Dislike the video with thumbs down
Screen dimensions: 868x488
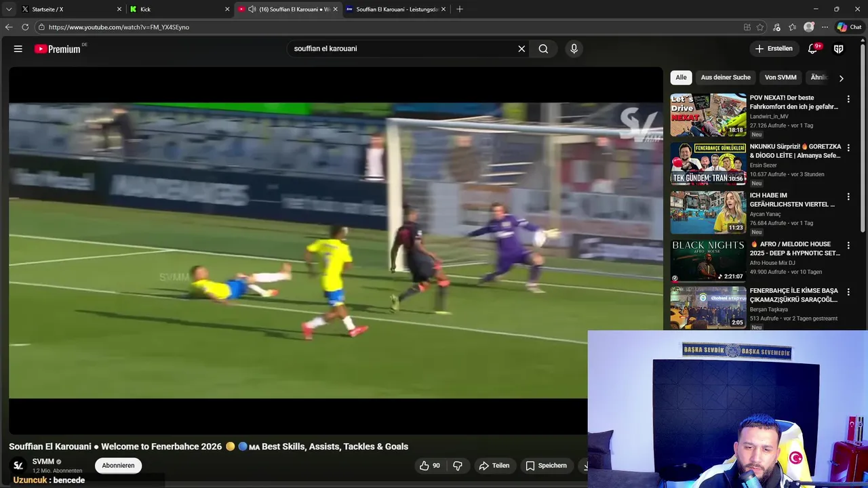pyautogui.click(x=458, y=466)
